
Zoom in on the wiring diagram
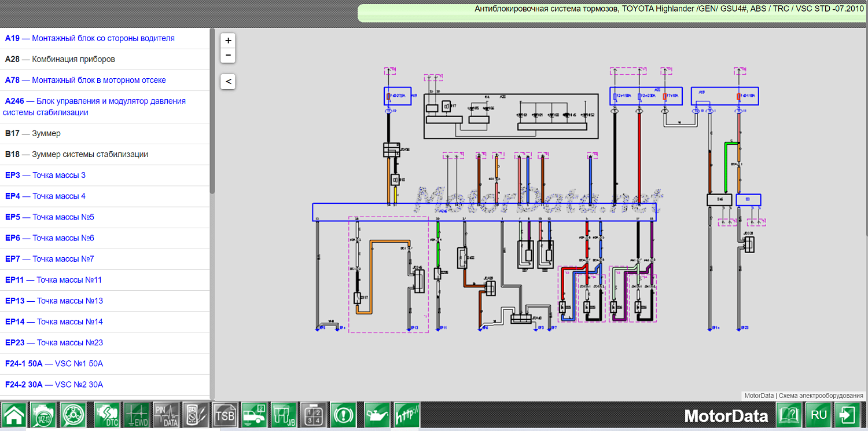click(228, 41)
